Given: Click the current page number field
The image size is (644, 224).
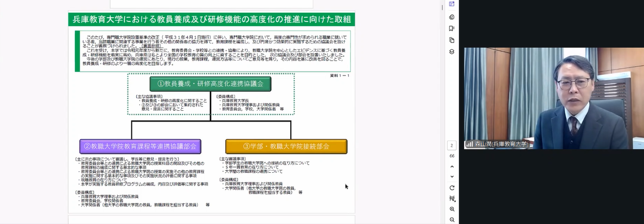Looking at the screenshot, I should pos(452,145).
